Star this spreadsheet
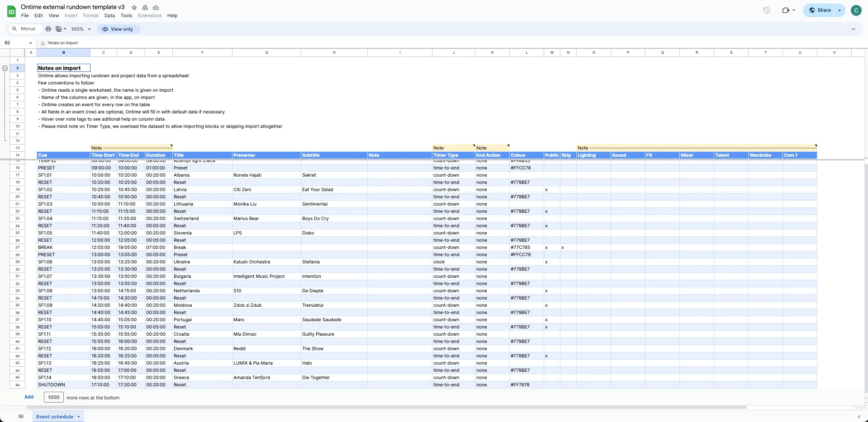The height and width of the screenshot is (422, 868). (134, 7)
